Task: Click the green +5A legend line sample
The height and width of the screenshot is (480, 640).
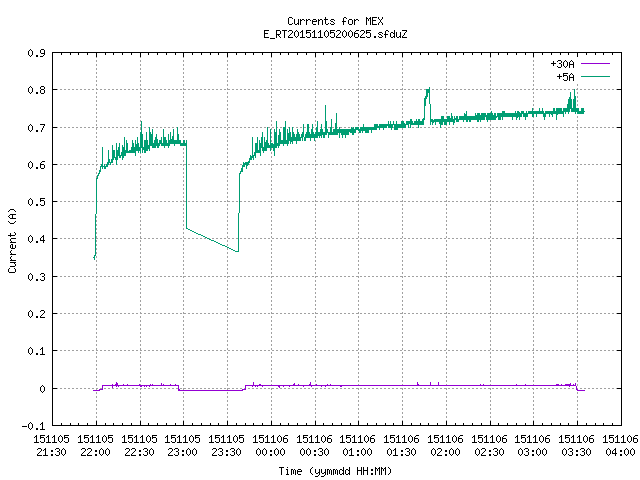Action: (x=595, y=76)
